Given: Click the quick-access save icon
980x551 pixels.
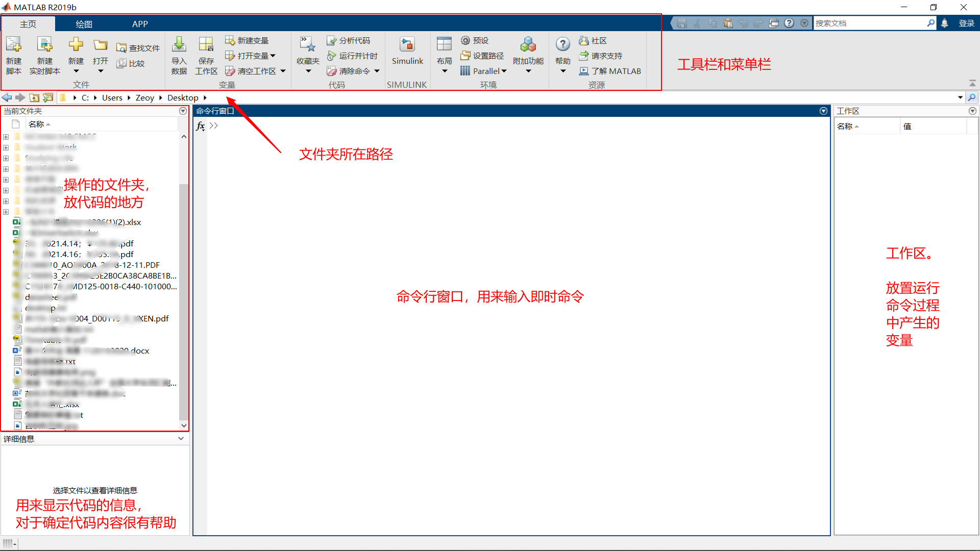Looking at the screenshot, I should coord(682,23).
